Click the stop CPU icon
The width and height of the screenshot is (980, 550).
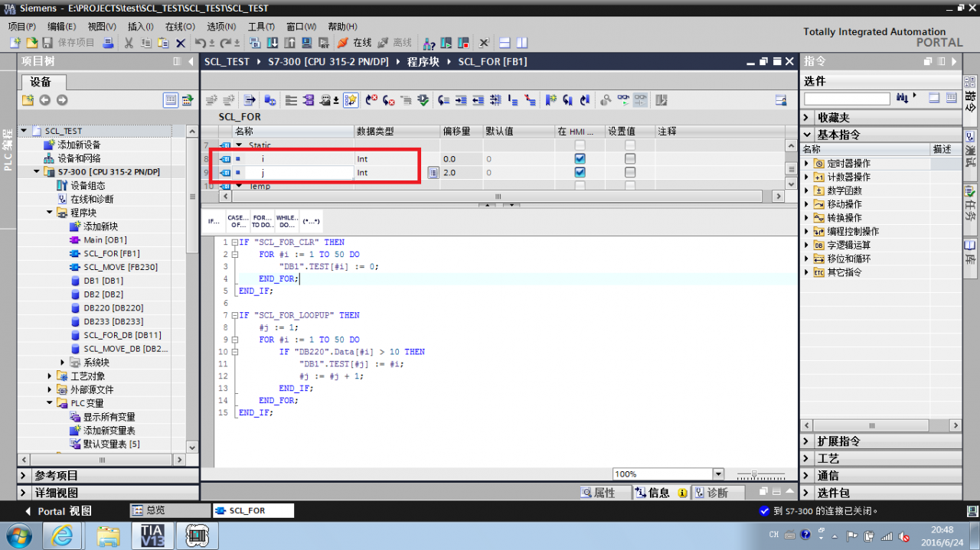(463, 43)
